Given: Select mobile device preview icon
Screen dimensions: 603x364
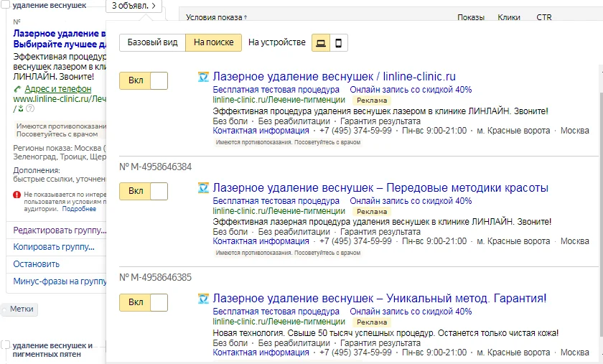Looking at the screenshot, I should [x=338, y=43].
